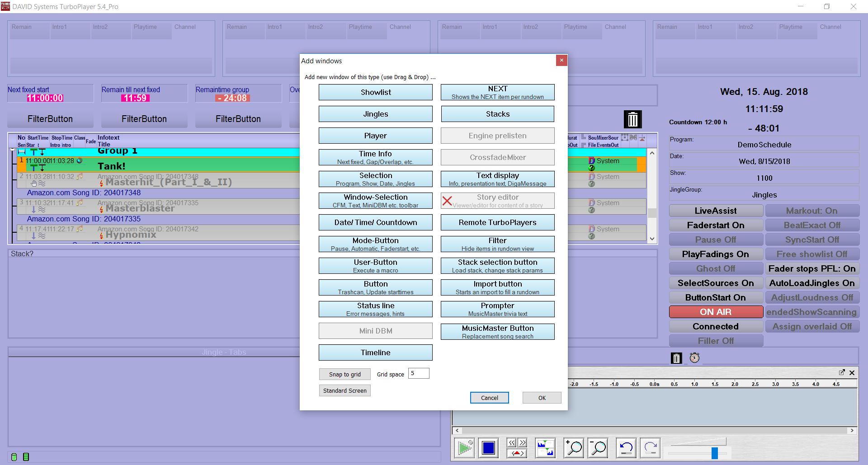Screen dimensions: 868x465
Task: Click the zoom out magnifier icon
Action: pos(598,448)
